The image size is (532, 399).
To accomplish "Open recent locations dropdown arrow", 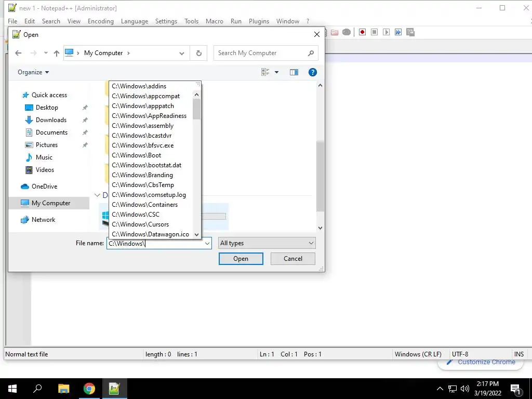I will click(x=46, y=53).
